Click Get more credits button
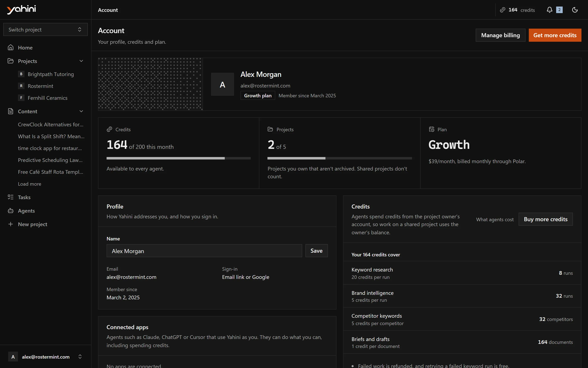 (555, 35)
